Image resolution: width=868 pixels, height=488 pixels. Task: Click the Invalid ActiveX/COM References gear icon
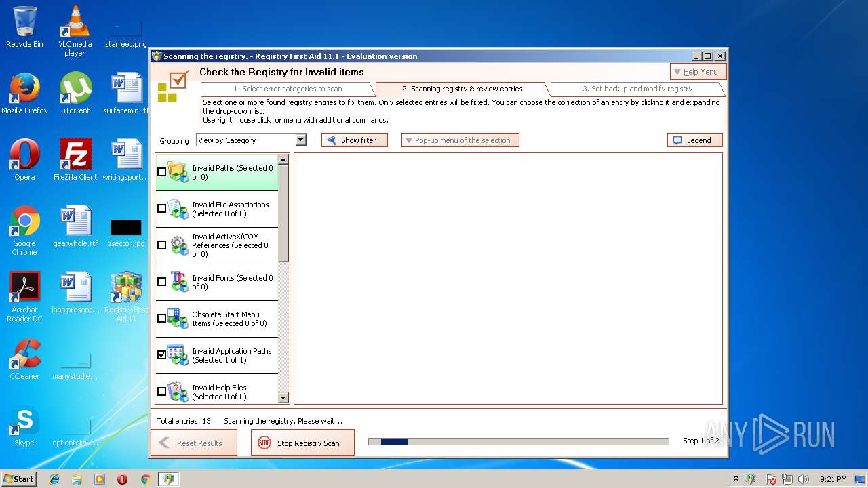point(178,245)
